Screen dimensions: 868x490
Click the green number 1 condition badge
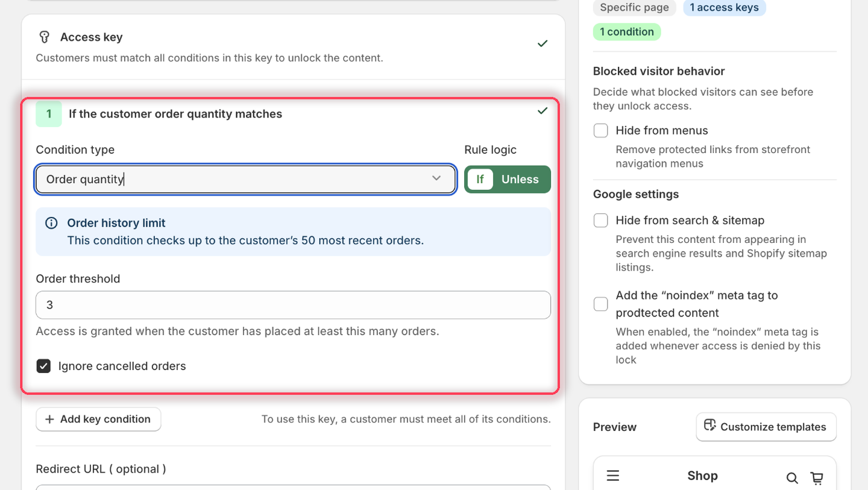tap(49, 114)
